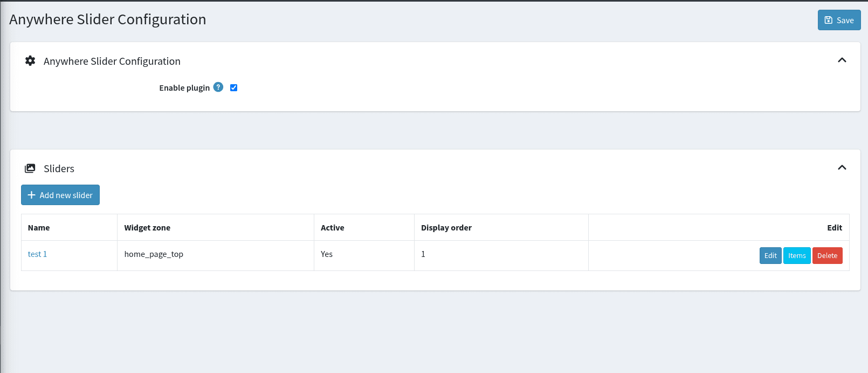This screenshot has width=868, height=373.
Task: Collapse the Anywhere Slider Configuration panel
Action: pos(842,60)
